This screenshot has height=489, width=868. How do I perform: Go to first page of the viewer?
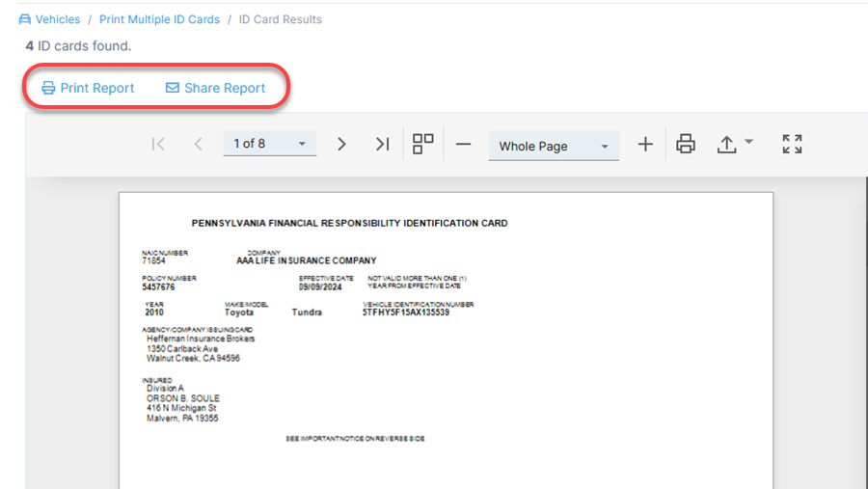158,144
